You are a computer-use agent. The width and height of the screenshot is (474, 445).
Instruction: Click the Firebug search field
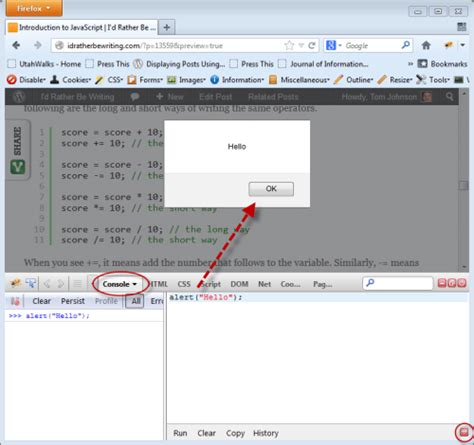coord(398,283)
